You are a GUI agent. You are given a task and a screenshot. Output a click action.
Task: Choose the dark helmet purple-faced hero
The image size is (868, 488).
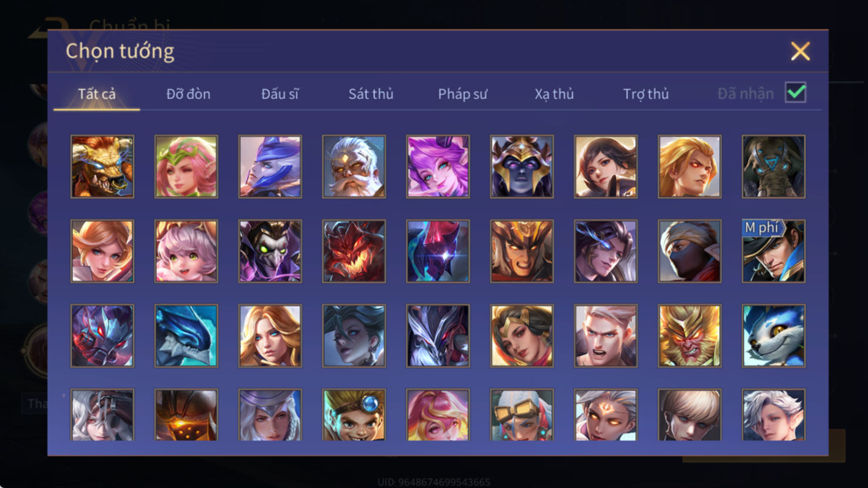pyautogui.click(x=522, y=166)
